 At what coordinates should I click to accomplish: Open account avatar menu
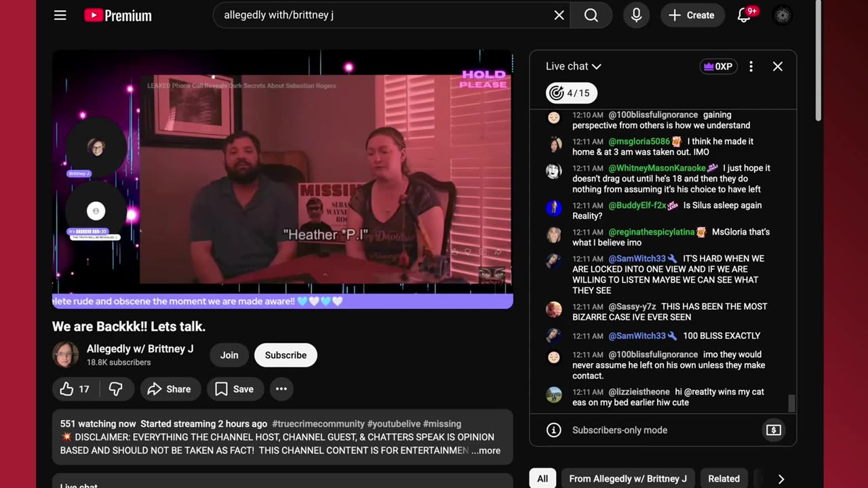click(x=783, y=15)
